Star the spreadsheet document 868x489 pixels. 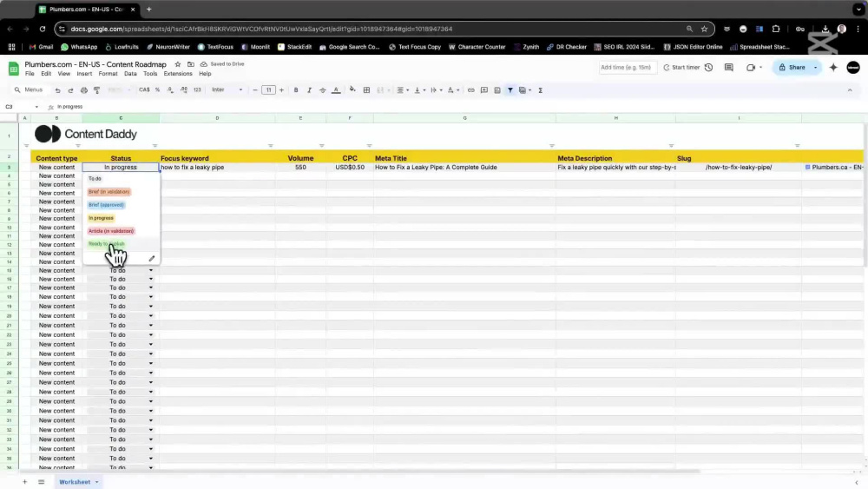click(x=178, y=64)
